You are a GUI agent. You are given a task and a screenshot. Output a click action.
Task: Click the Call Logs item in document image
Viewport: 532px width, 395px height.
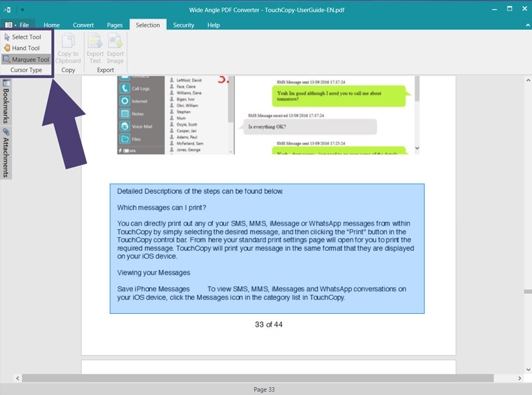click(x=136, y=88)
